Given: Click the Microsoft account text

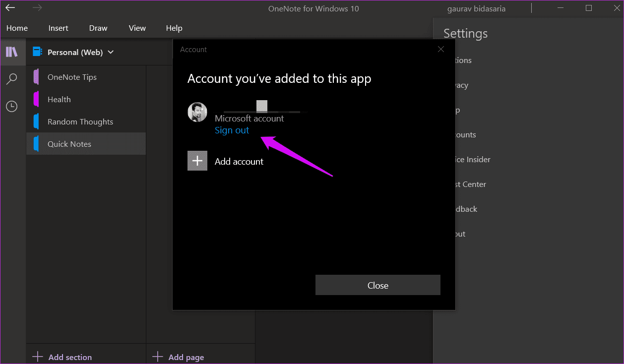Looking at the screenshot, I should (249, 119).
